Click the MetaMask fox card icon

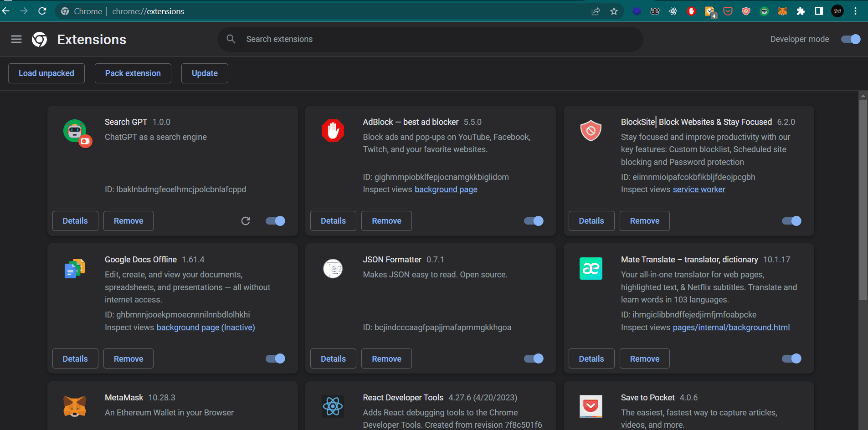75,406
